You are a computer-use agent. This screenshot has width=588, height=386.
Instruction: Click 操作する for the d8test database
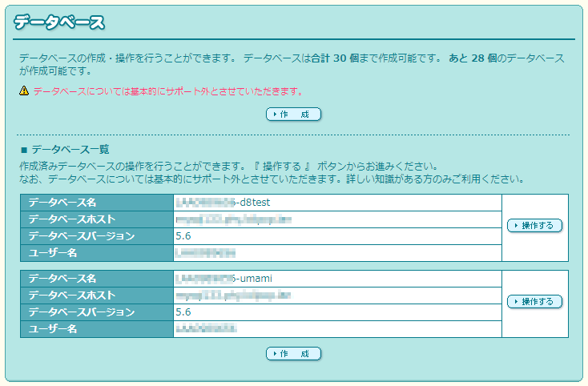point(535,226)
